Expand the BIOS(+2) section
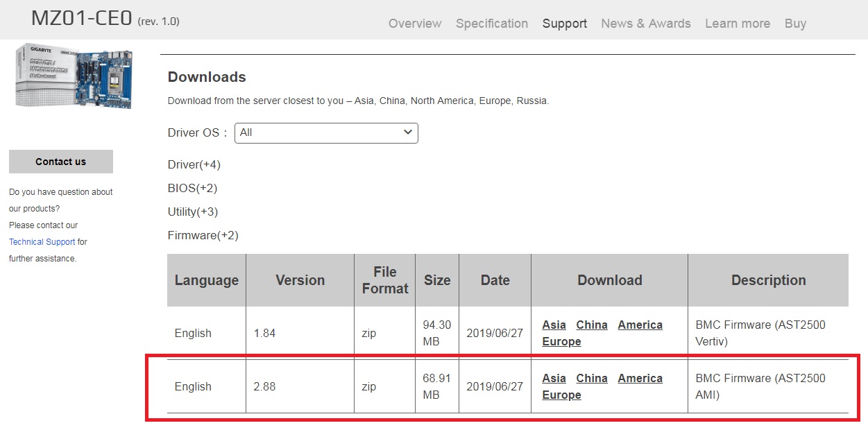 point(193,188)
